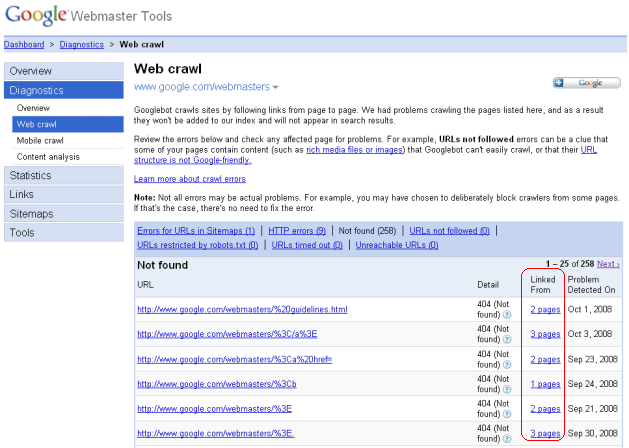Open Content analysis in sidebar

pos(49,157)
